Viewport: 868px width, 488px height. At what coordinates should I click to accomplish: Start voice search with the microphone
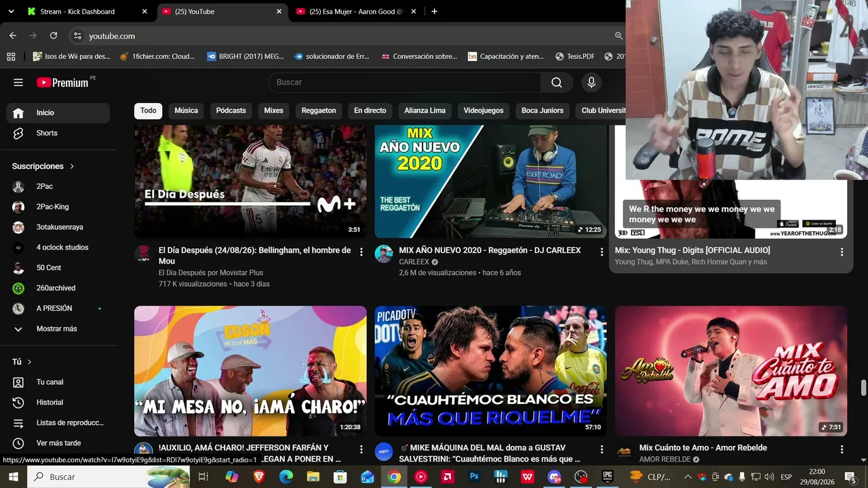(x=591, y=82)
